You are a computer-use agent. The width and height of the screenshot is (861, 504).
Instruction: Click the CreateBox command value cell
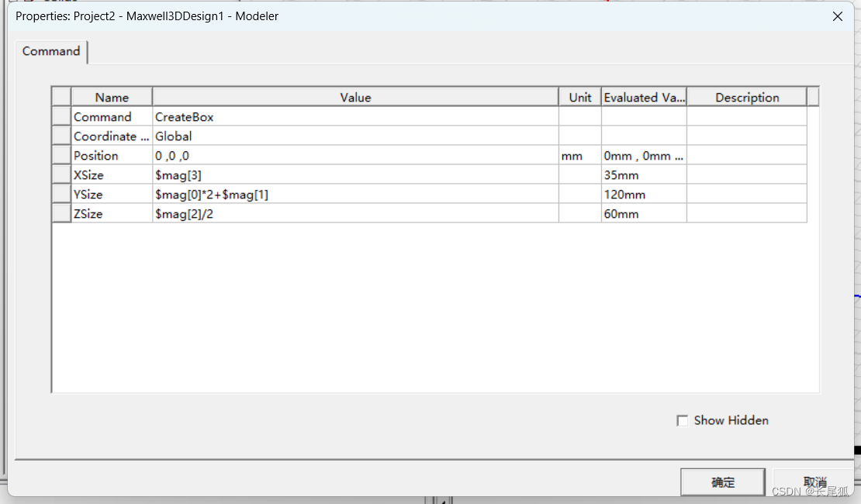tap(355, 117)
